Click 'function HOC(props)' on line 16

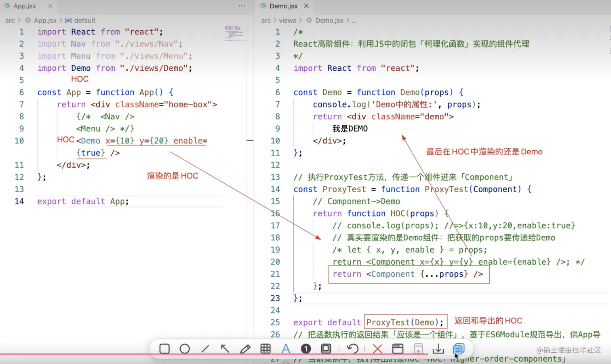[x=392, y=213]
